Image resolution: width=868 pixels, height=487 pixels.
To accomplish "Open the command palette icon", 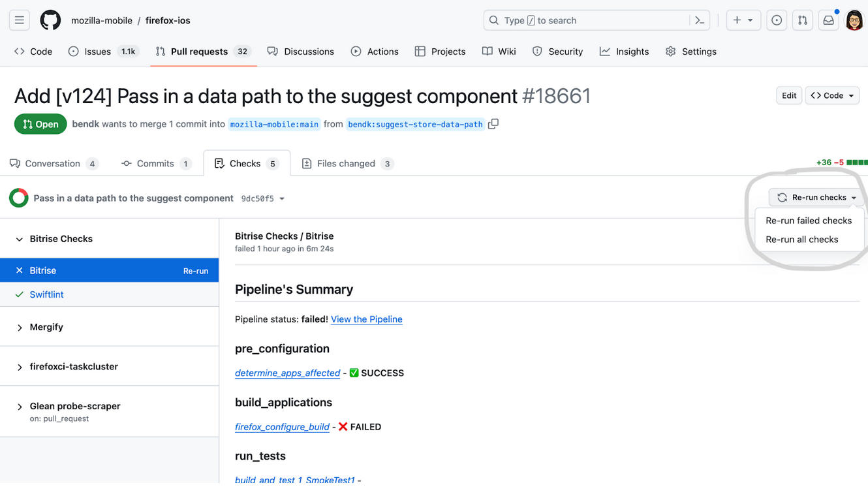I will (700, 20).
